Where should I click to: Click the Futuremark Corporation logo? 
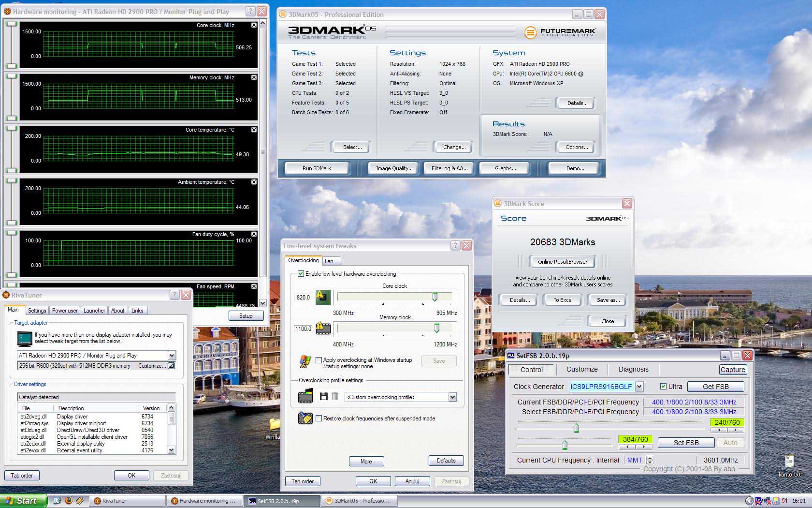click(560, 32)
